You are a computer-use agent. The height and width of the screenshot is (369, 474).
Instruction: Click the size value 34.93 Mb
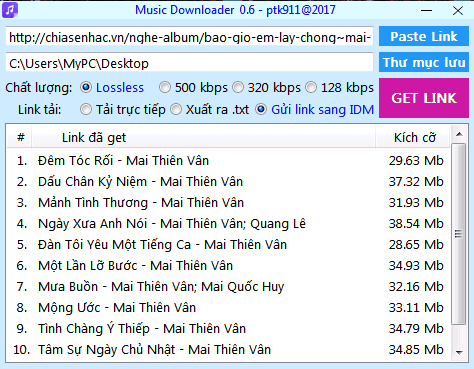416,266
